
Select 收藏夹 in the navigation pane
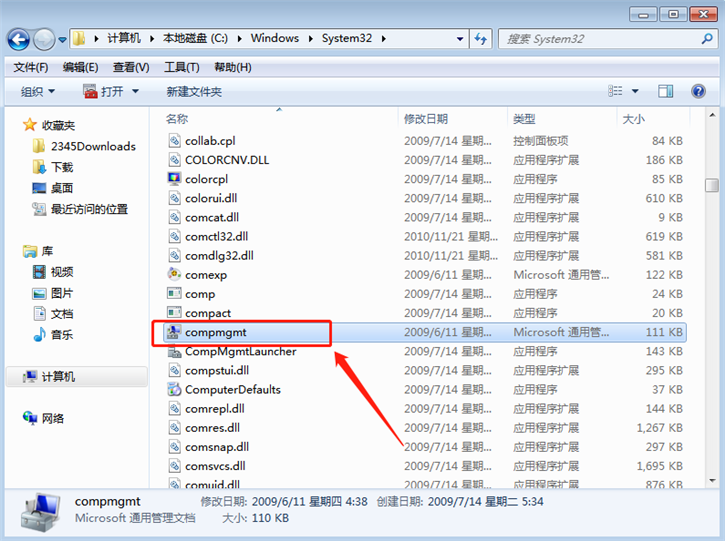pyautogui.click(x=49, y=125)
